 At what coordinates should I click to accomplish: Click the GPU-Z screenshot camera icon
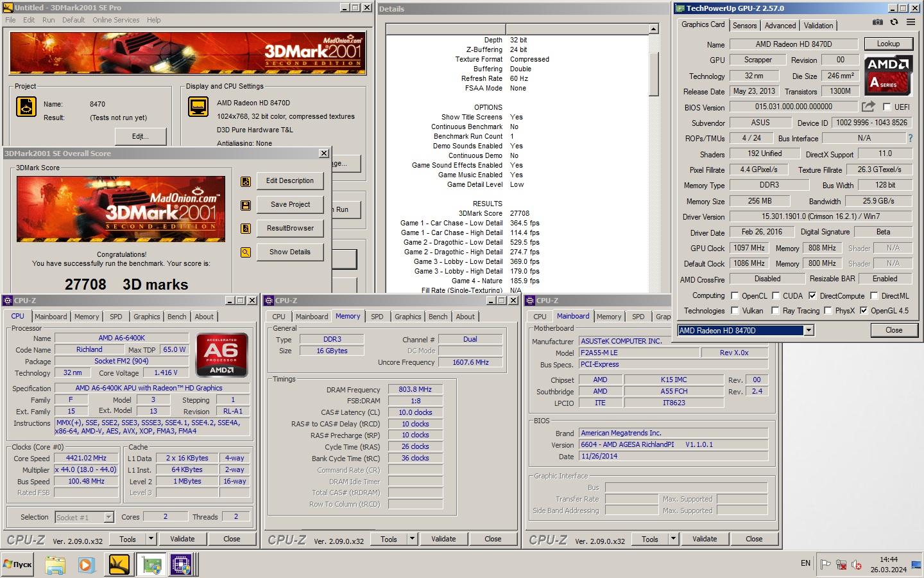coord(878,22)
